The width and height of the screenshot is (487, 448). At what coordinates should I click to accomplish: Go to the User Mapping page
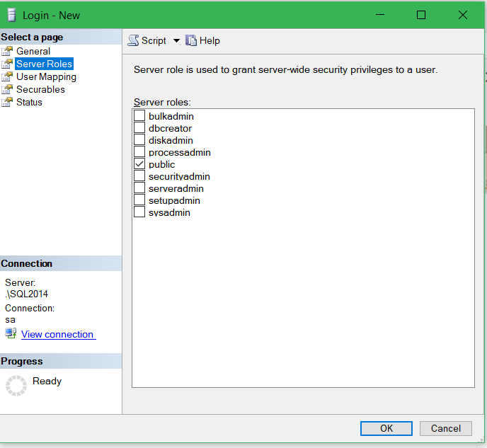46,76
